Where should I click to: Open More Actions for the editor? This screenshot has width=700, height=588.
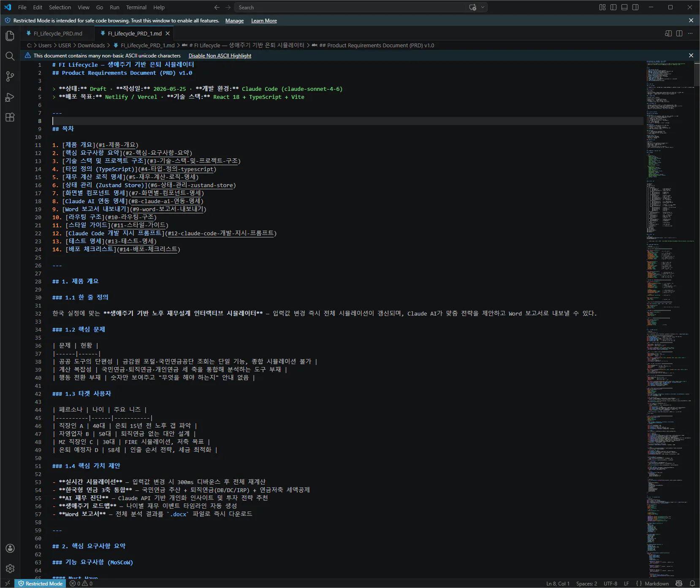(690, 33)
